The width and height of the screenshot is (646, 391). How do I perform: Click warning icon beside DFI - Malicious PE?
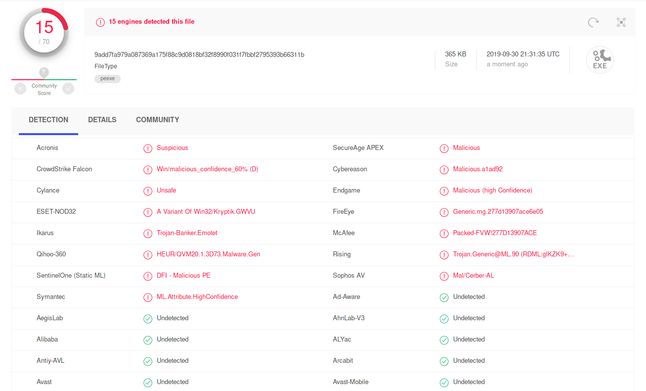(x=147, y=276)
